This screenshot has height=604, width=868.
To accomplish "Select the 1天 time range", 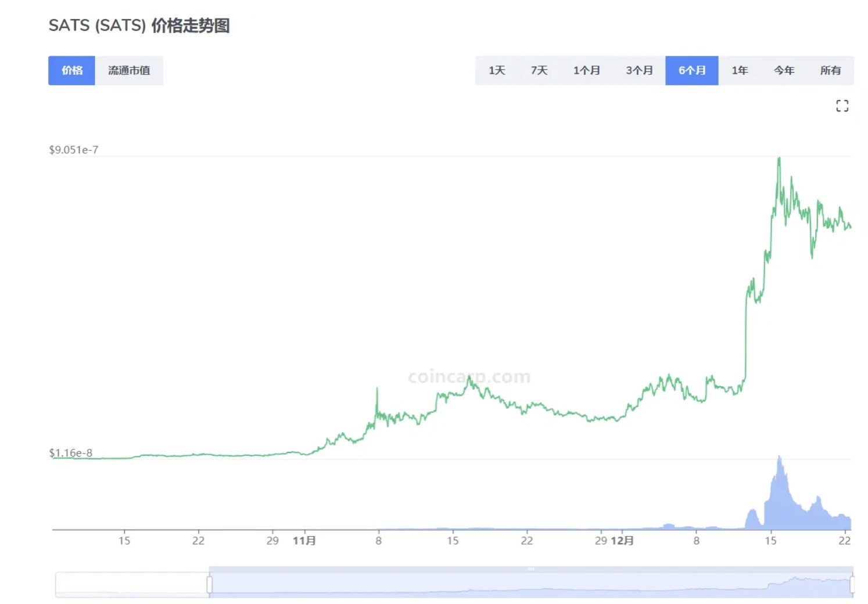I will [x=497, y=70].
